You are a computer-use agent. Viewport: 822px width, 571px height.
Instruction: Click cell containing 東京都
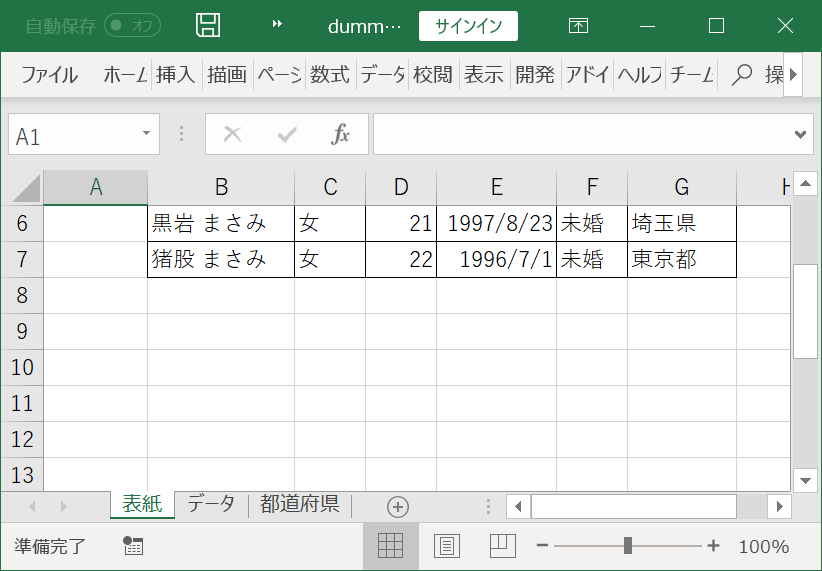pos(682,260)
